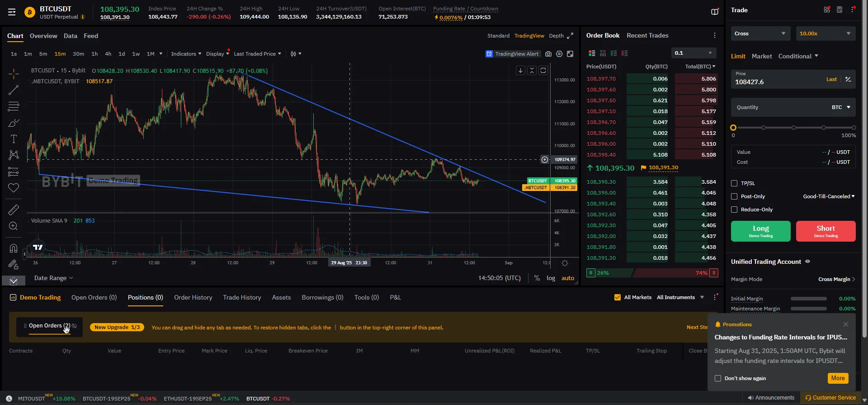Open the 0.1 price aggregation dropdown
This screenshot has height=405, width=868.
click(693, 53)
